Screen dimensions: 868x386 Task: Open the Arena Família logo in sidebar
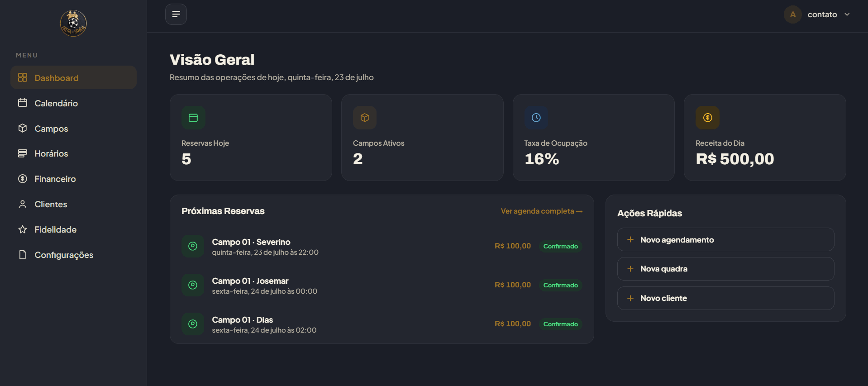pyautogui.click(x=73, y=23)
